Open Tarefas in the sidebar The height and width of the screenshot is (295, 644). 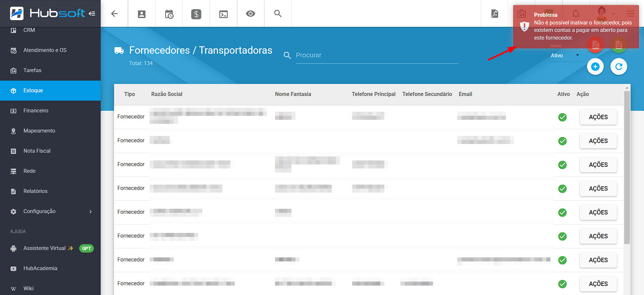[x=50, y=70]
